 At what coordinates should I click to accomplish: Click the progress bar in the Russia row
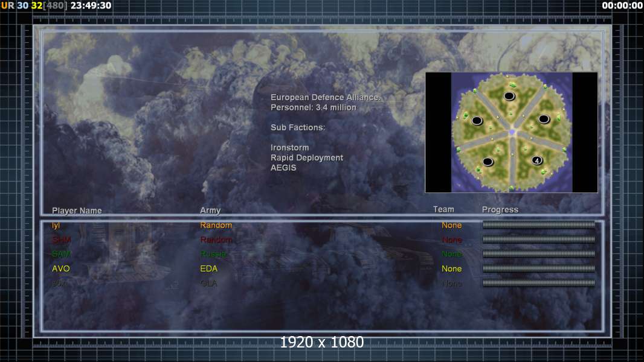click(x=539, y=254)
